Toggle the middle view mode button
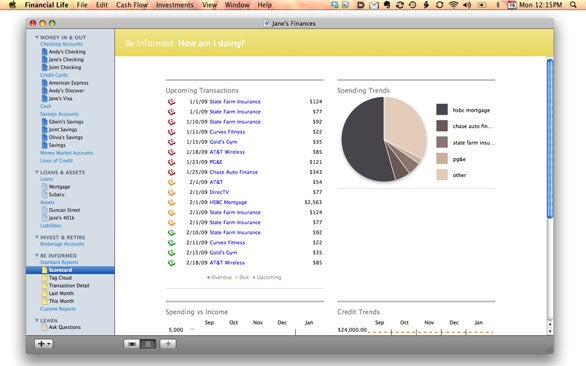The image size is (586, 366). [x=148, y=344]
